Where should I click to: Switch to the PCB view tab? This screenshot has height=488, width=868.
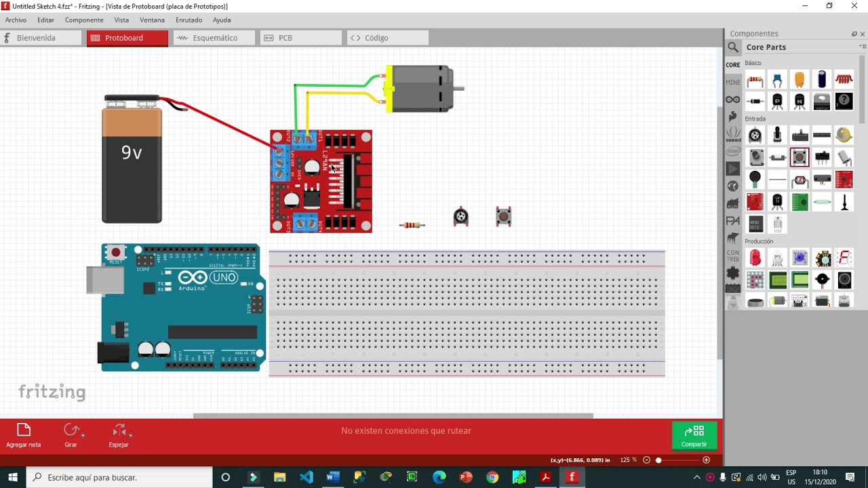pos(301,38)
